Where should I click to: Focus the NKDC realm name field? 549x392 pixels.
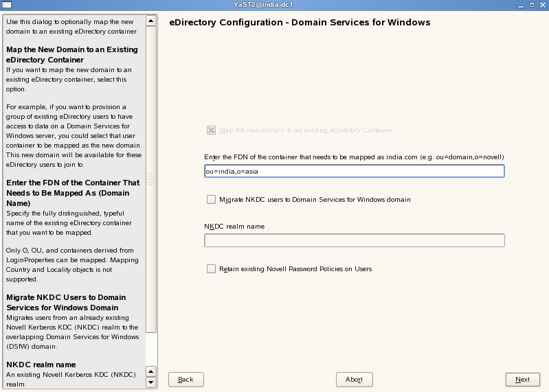[x=355, y=240]
